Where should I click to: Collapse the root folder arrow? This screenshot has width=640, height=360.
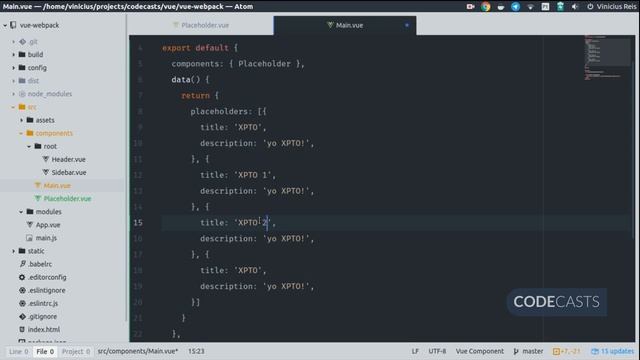pos(29,146)
